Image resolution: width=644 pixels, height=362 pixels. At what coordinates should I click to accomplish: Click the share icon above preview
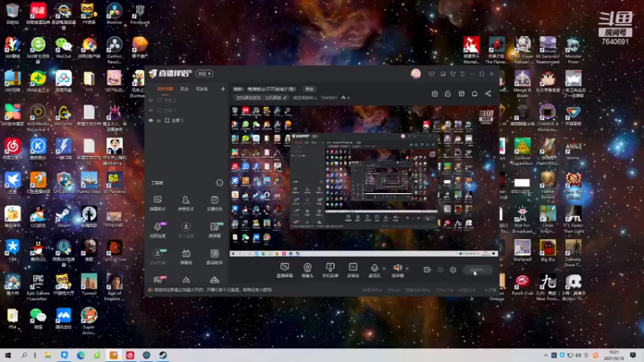[488, 93]
